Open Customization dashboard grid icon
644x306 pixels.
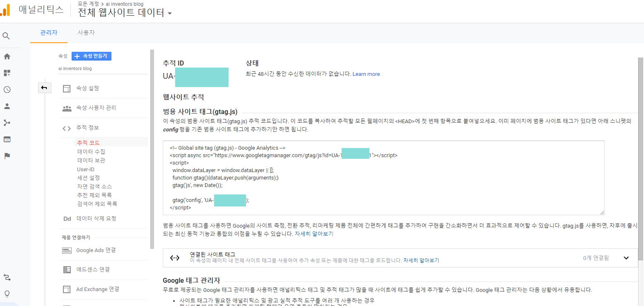tap(7, 73)
